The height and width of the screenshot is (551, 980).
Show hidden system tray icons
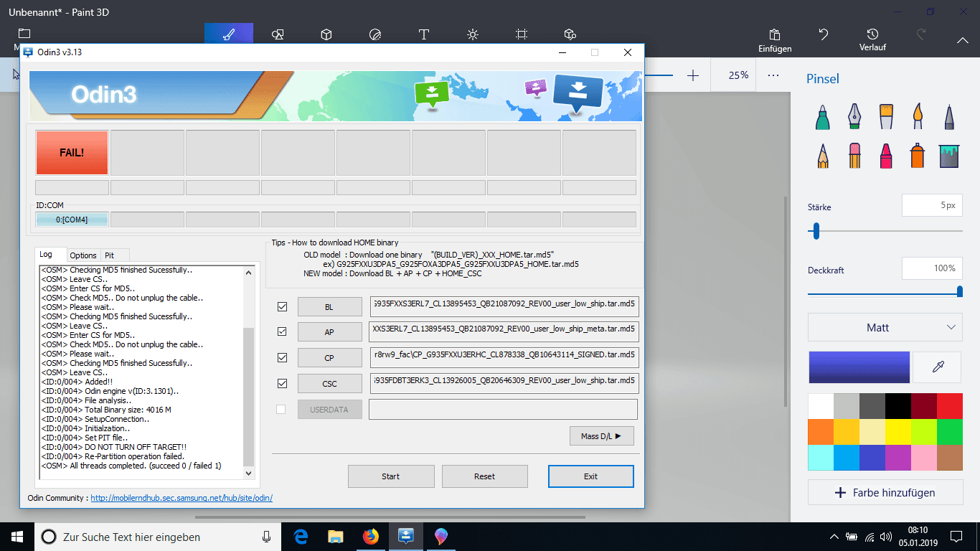(x=834, y=537)
